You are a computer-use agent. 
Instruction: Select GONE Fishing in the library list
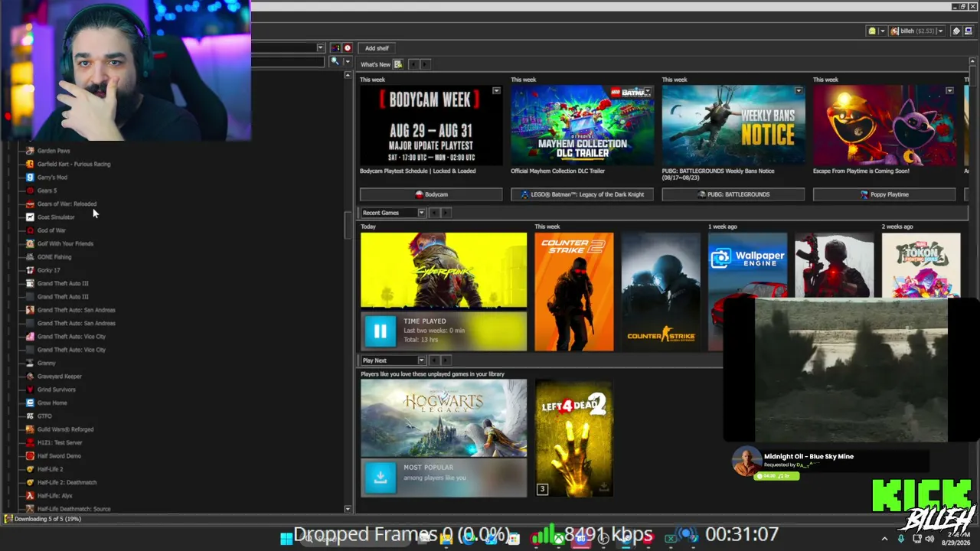pos(54,257)
